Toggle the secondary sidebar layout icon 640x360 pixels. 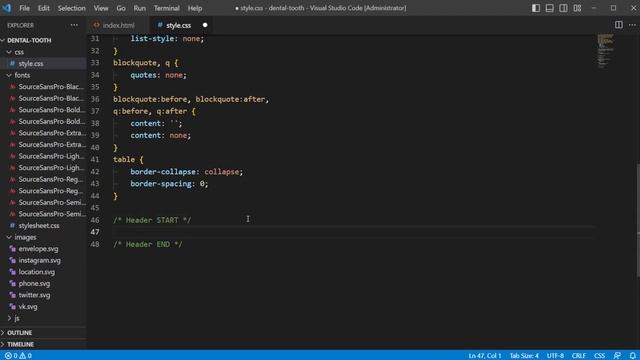point(563,8)
